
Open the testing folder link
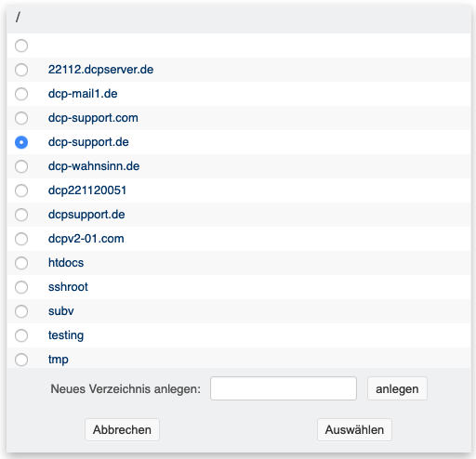pos(66,335)
